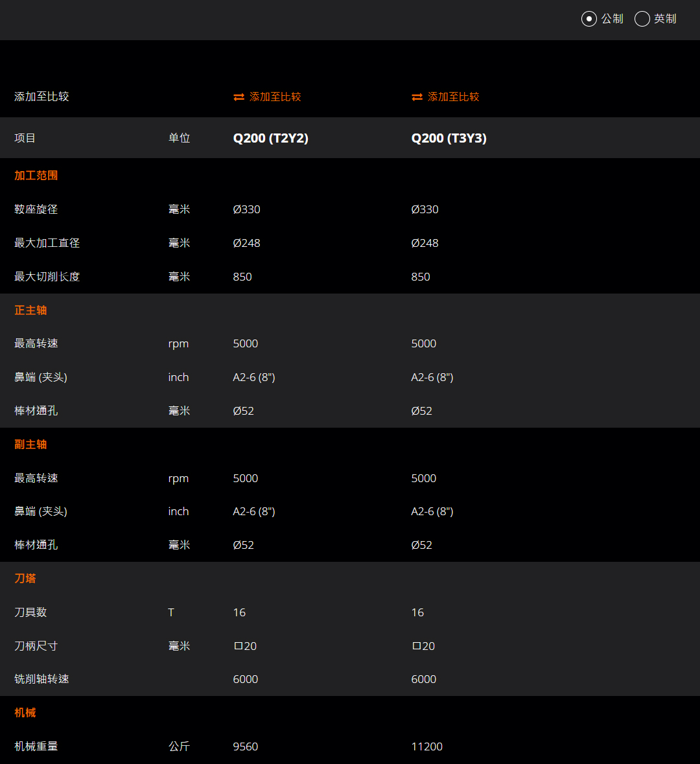700x764 pixels.
Task: Click 850 value in T2Y2 column
Action: [x=242, y=277]
